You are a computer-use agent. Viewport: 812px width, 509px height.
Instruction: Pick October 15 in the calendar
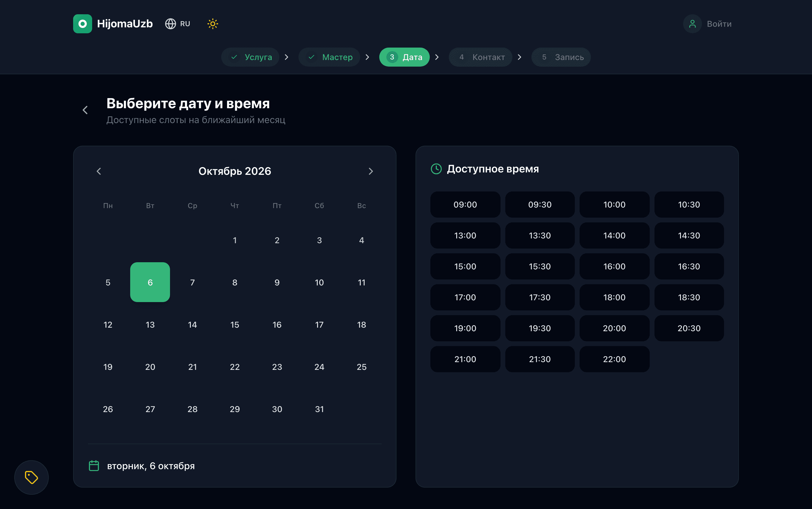coord(235,325)
